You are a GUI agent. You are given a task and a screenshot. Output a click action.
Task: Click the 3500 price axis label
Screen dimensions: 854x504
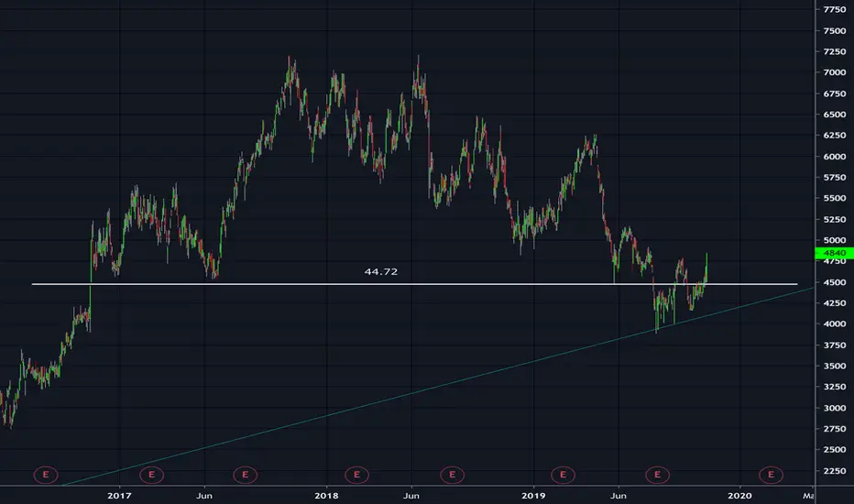tap(835, 366)
